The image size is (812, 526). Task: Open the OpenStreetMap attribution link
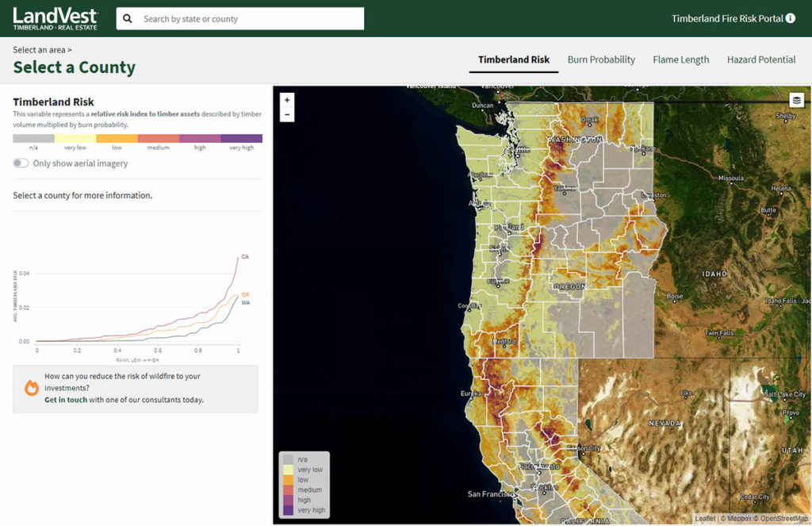pyautogui.click(x=787, y=519)
